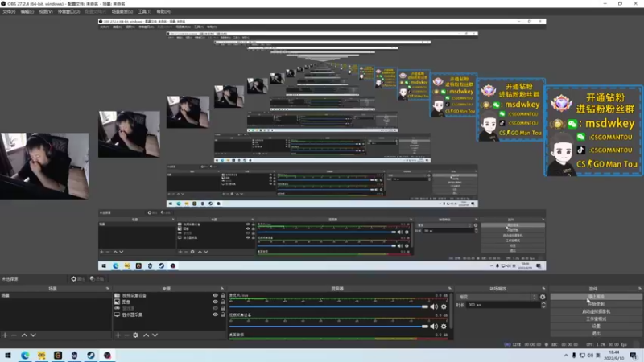Remove selected scene with minus icon
The image size is (644, 362).
tap(14, 335)
